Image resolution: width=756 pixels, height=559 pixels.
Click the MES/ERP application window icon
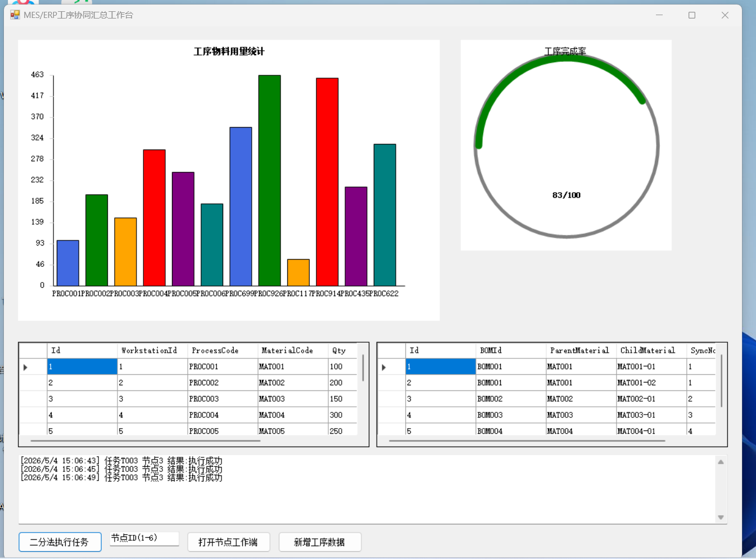[15, 15]
